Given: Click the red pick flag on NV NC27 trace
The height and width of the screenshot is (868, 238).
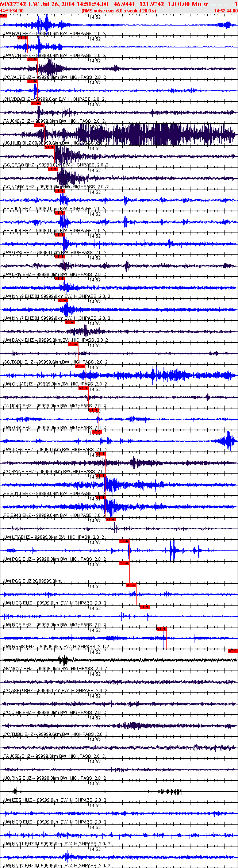Looking at the screenshot, I should (233, 651).
